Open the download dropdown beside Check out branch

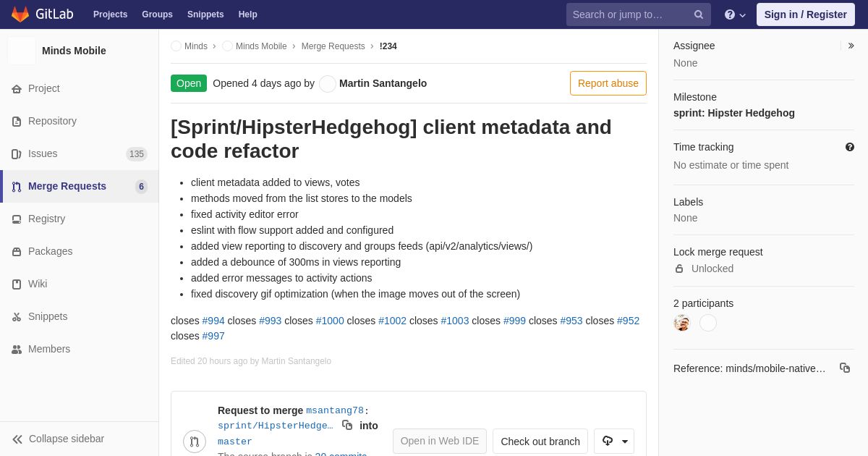[614, 441]
